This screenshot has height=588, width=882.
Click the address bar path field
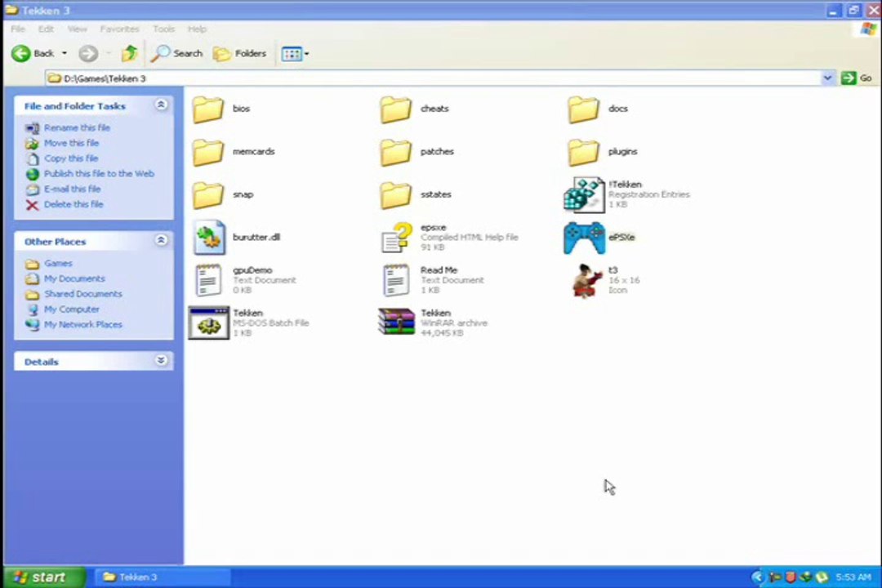point(433,78)
